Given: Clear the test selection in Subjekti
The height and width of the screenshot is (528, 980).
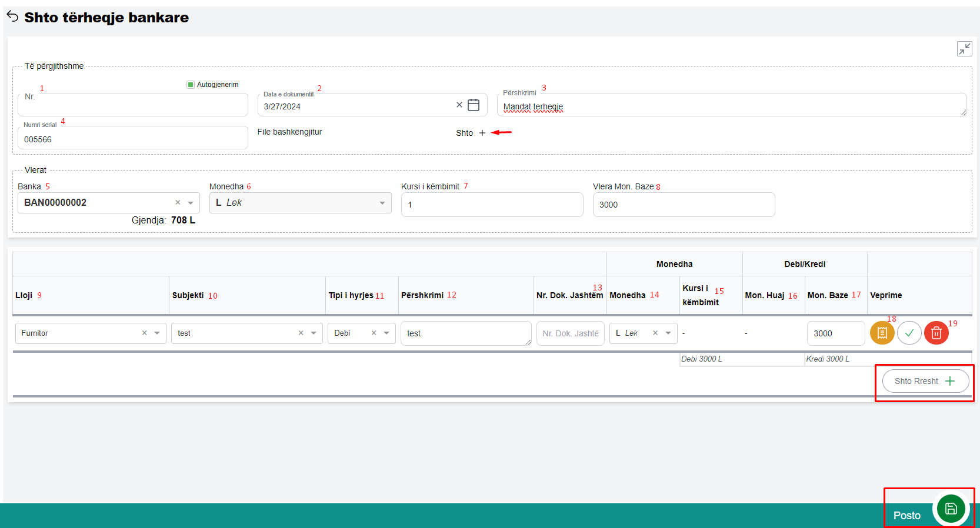Looking at the screenshot, I should click(301, 333).
